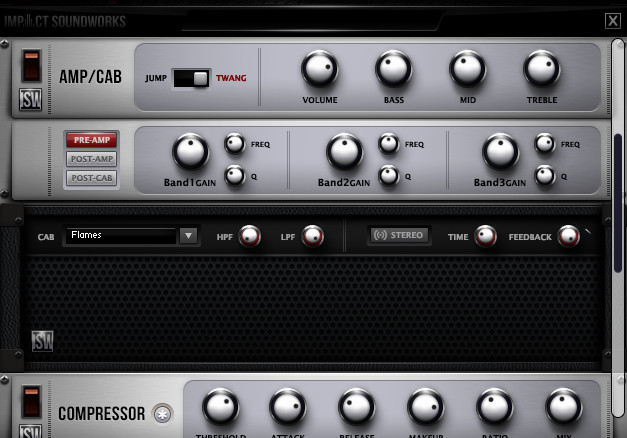
Task: Click the AMP/CAB Mid knob
Action: 467,68
